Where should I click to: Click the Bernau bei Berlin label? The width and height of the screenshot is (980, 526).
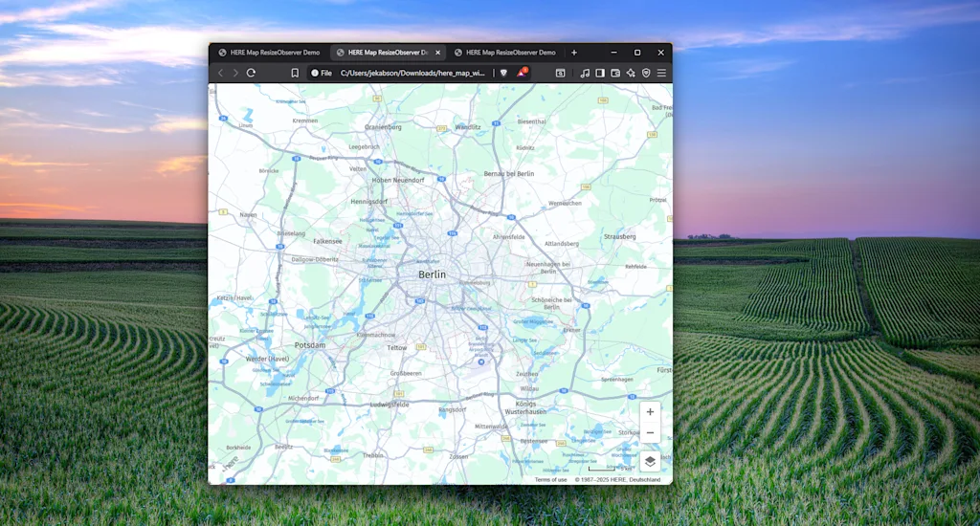(x=509, y=174)
